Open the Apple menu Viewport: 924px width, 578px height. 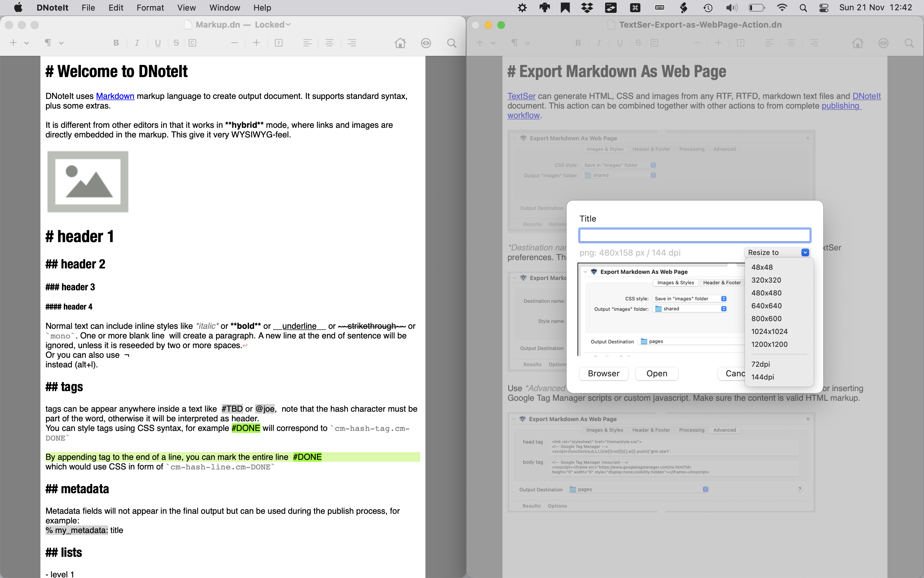[x=18, y=8]
